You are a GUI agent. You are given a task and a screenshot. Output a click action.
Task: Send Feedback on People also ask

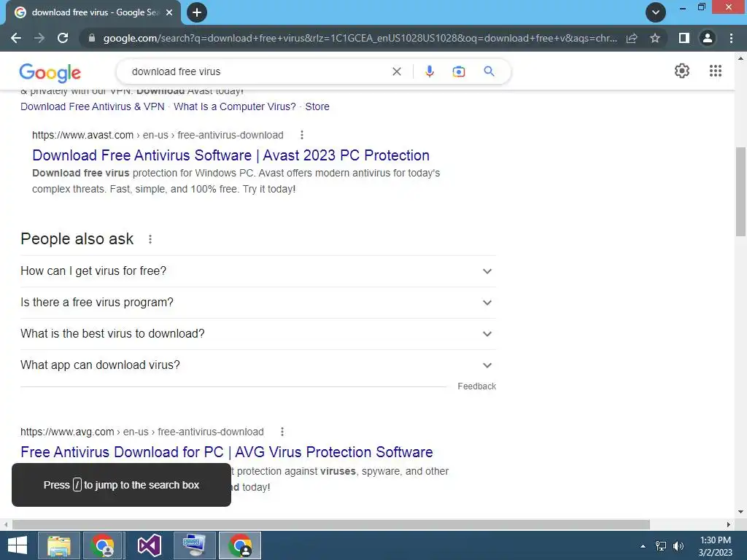[477, 386]
